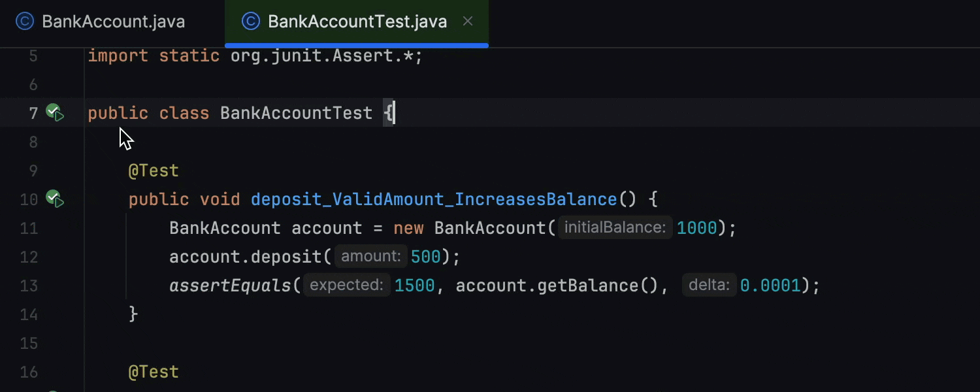980x392 pixels.
Task: Click the expected parameter hint on line 13
Action: coord(346,285)
